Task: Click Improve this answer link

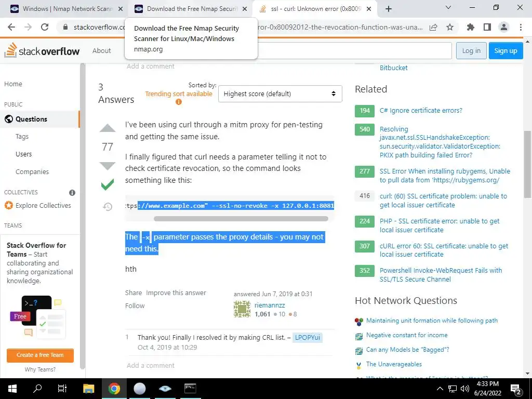Action: pyautogui.click(x=176, y=293)
